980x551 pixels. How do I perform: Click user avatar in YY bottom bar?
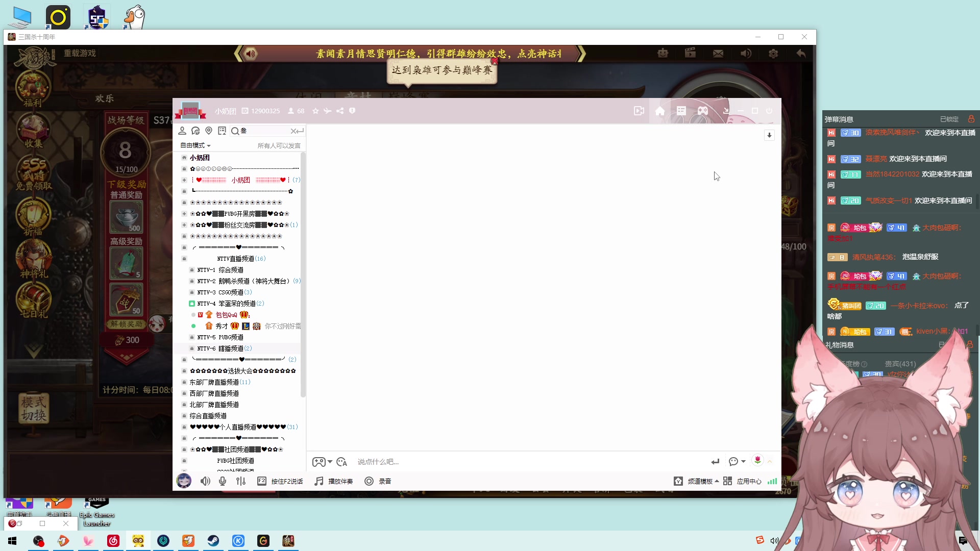[184, 481]
